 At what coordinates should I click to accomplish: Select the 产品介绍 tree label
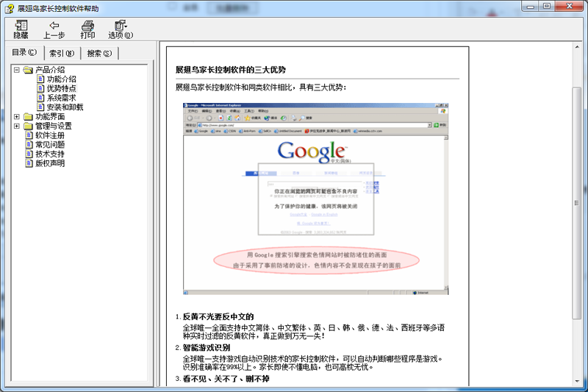tap(50, 70)
